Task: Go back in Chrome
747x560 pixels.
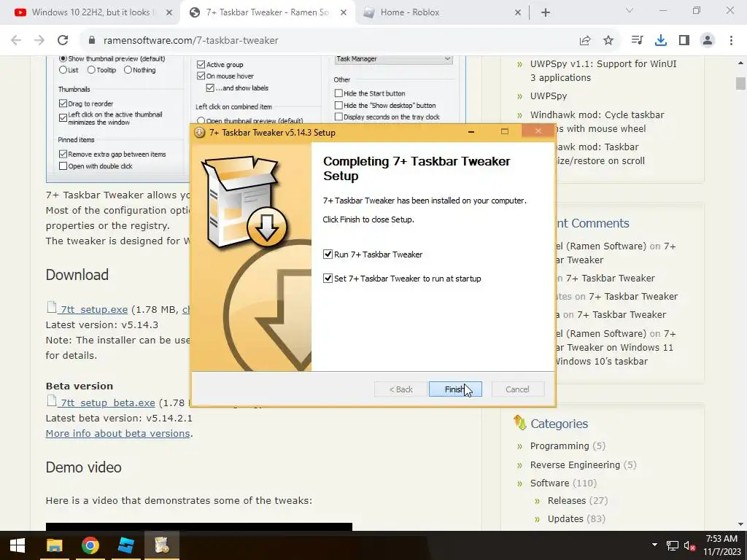Action: click(x=16, y=40)
